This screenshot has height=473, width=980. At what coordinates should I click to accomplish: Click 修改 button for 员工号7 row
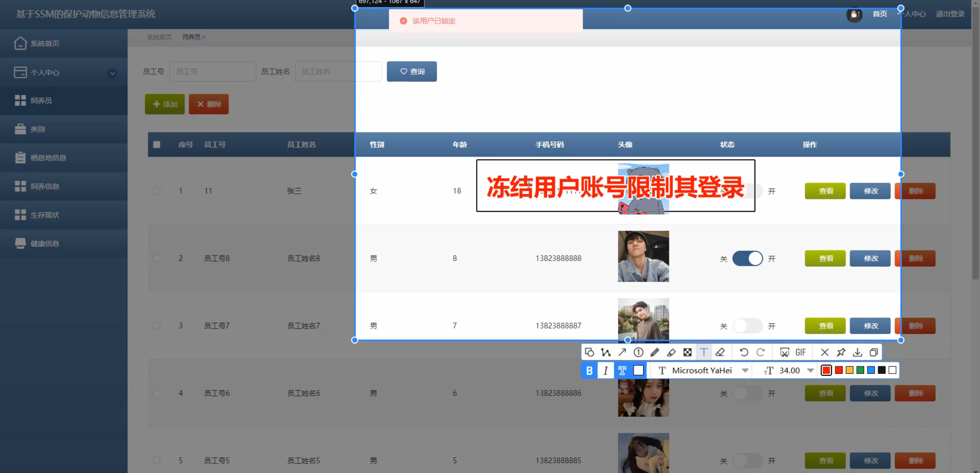tap(870, 326)
